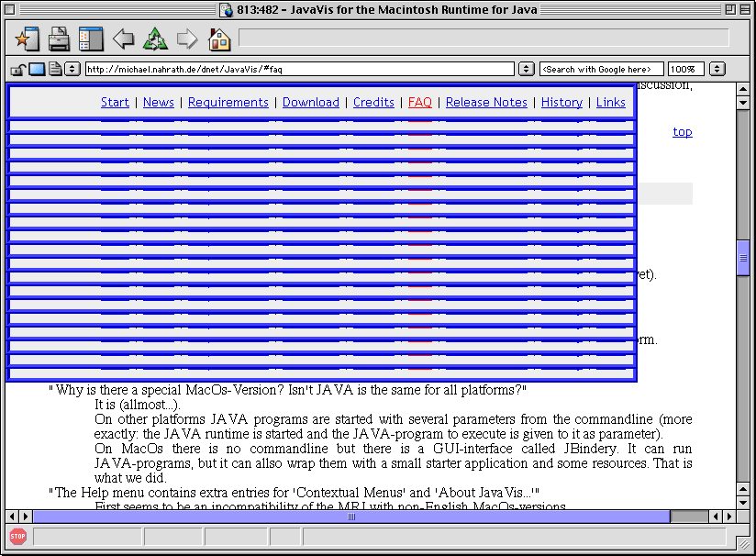Screen dimensions: 756x556
Task: Click the padlock security icon
Action: 17,70
